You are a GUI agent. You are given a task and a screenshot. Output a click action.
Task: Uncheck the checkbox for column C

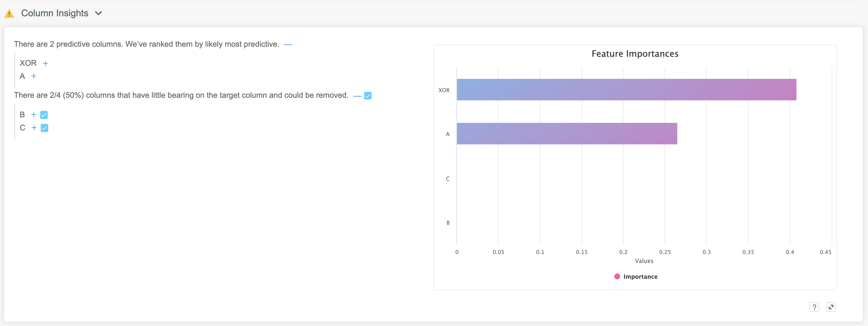pos(44,128)
